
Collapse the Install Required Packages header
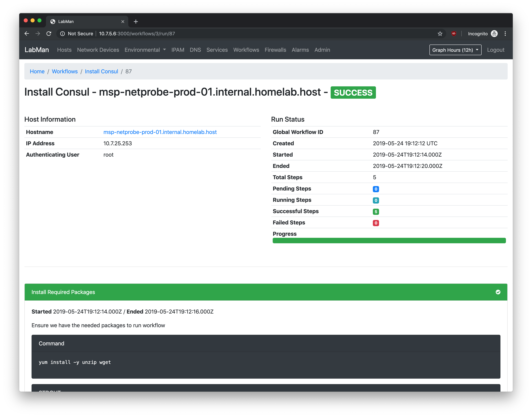(63, 292)
